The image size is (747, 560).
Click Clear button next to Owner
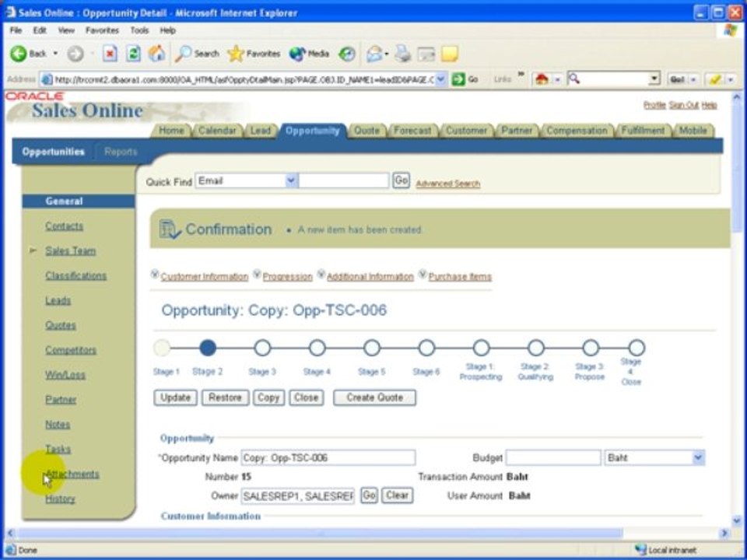(398, 495)
